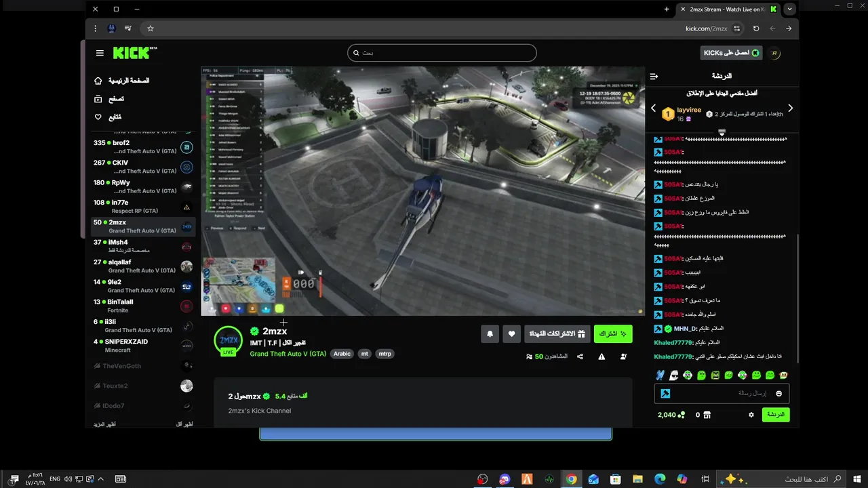Click the user icon next to the report icon
868x488 pixels.
click(623, 357)
